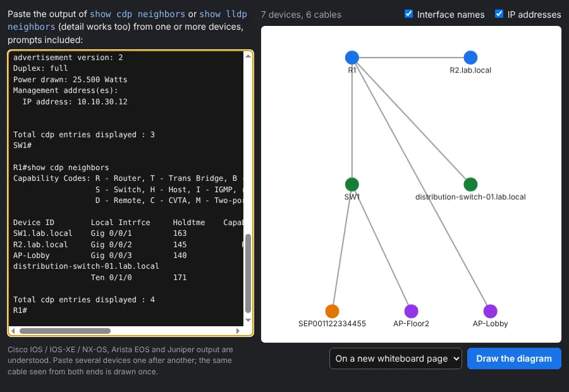The width and height of the screenshot is (569, 392).
Task: Click the vertical scrollbar up arrow
Action: tap(248, 56)
